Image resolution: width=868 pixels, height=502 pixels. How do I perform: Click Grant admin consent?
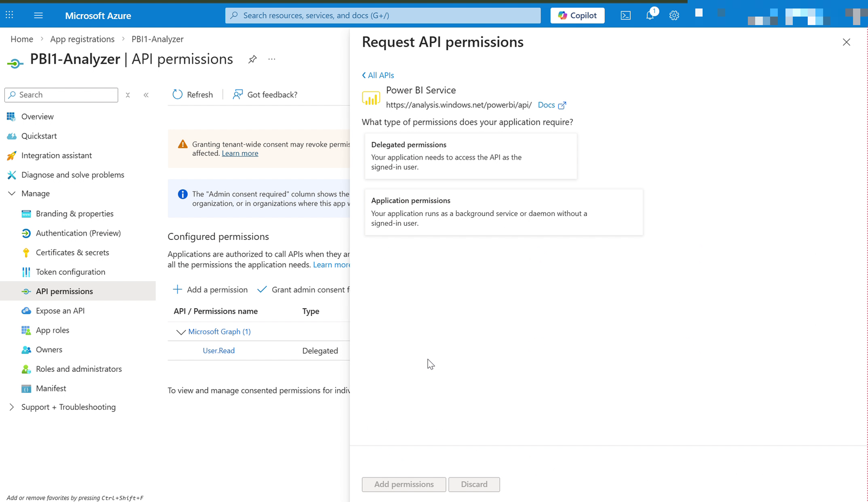[x=303, y=290]
